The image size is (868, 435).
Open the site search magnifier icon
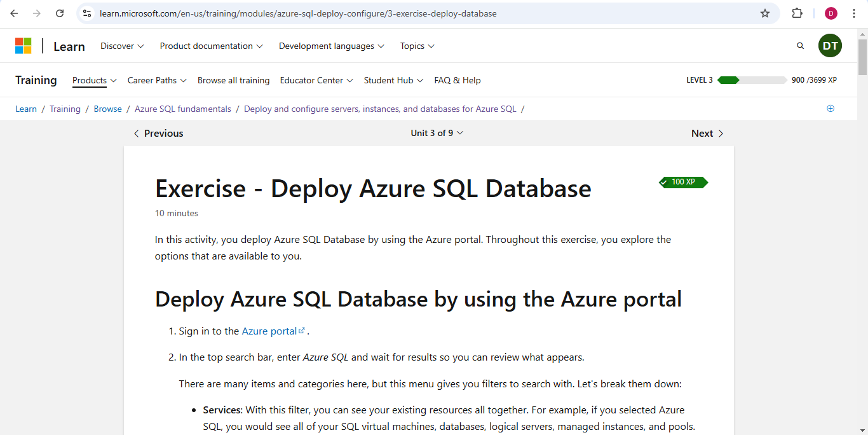tap(800, 46)
